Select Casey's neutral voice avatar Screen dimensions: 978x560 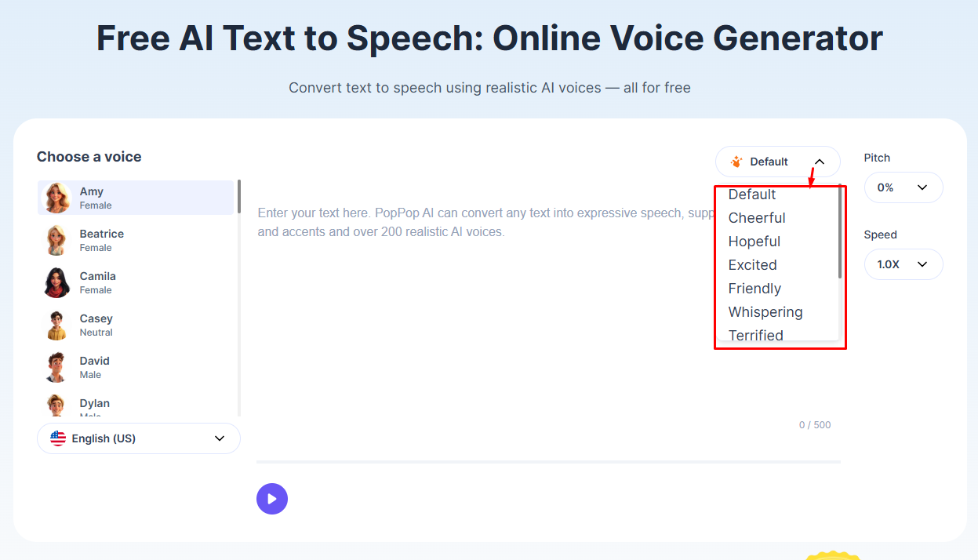56,325
